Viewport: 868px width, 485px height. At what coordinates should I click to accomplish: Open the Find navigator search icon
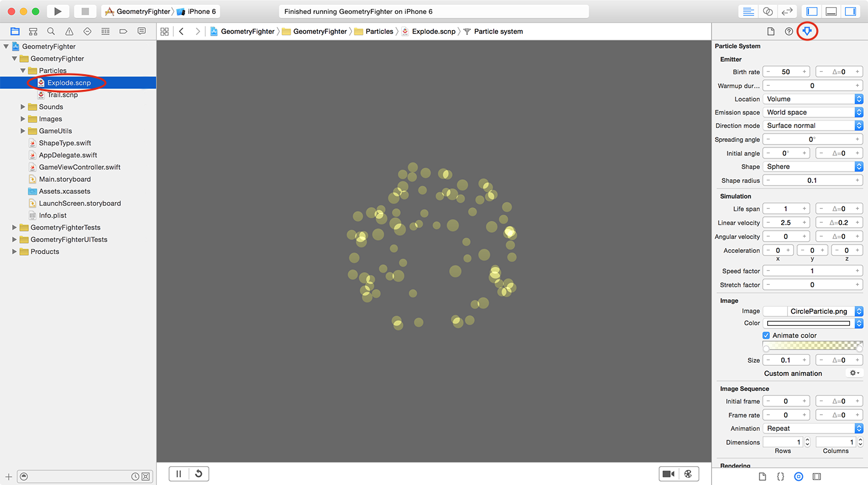tap(51, 31)
